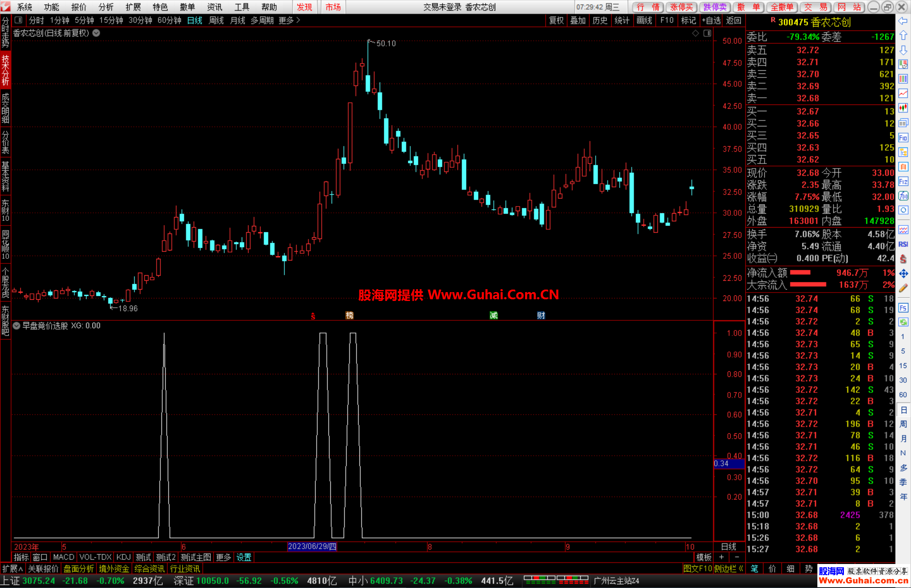Screen dimensions: 911x588
Task: Click the minus zoom button near 模板
Action: (x=737, y=557)
